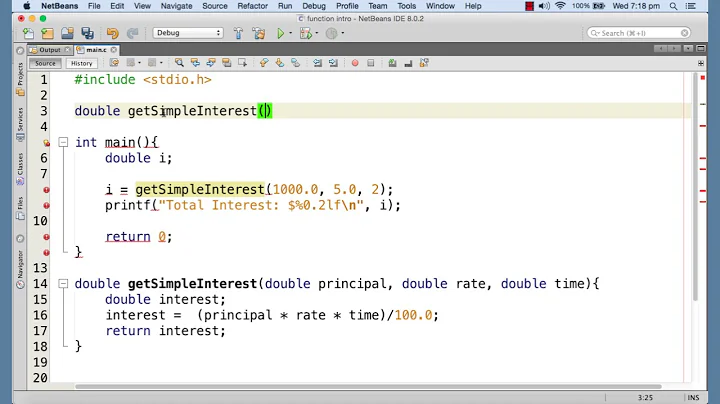Open the Tools menu
Viewport: 720px width, 404px height.
click(406, 6)
